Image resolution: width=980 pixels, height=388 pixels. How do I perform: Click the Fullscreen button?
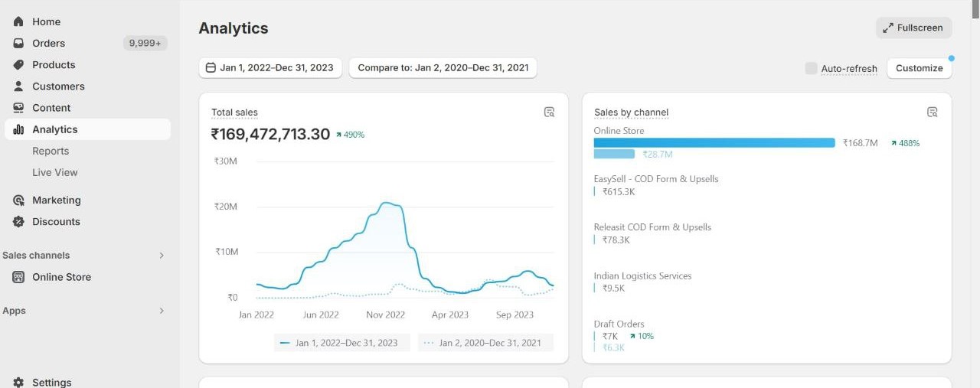coord(913,28)
